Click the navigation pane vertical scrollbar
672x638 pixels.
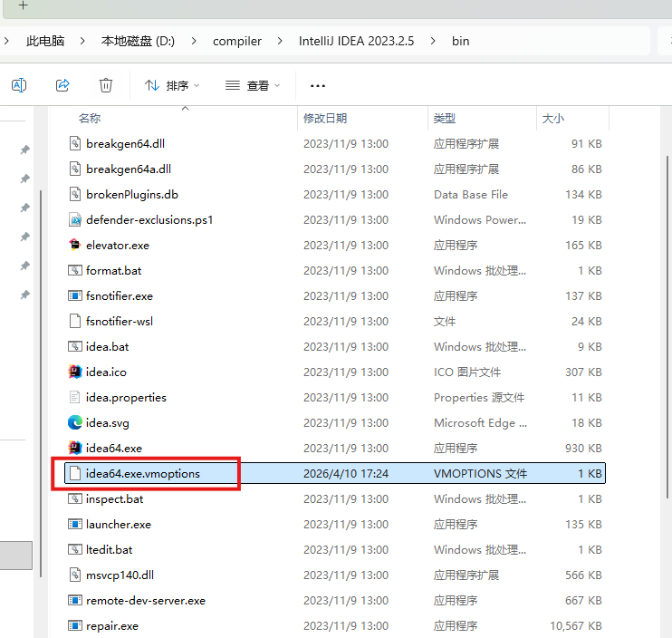41,383
